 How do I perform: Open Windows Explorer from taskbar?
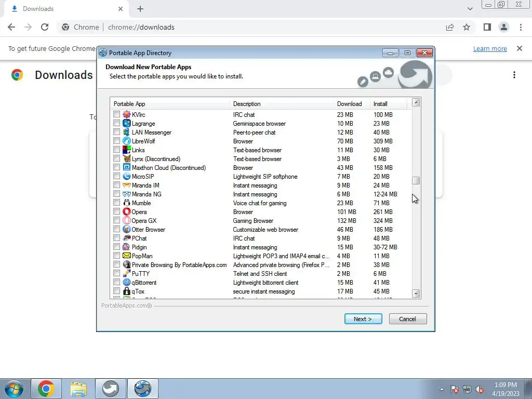(x=78, y=389)
